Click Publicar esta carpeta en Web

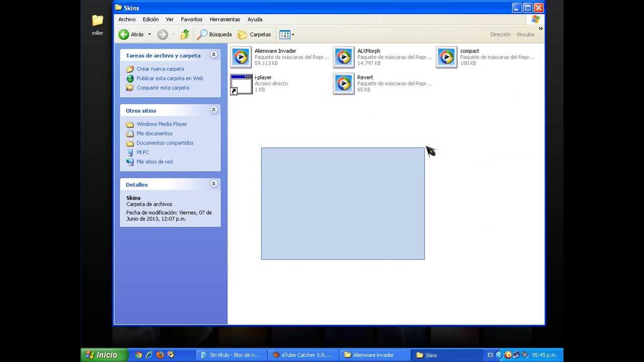170,78
